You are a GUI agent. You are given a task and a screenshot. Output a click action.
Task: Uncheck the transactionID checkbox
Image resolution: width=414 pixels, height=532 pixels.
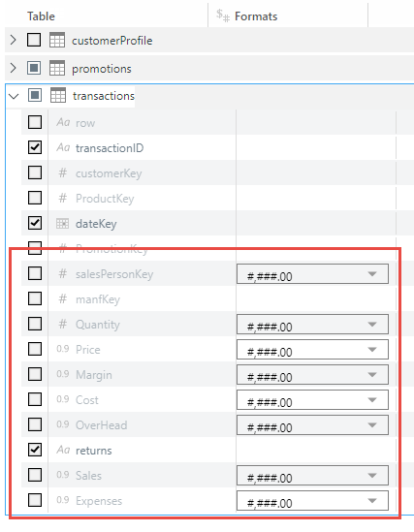pos(35,147)
